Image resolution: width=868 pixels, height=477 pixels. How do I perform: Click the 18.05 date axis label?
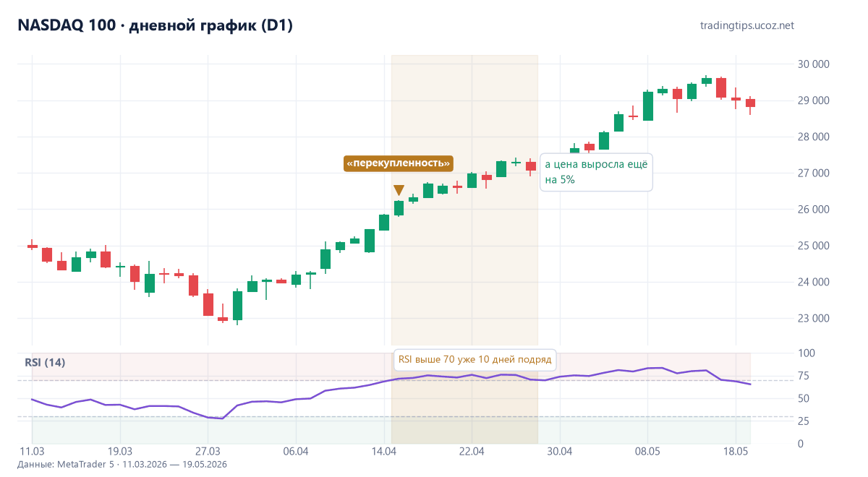tap(736, 452)
